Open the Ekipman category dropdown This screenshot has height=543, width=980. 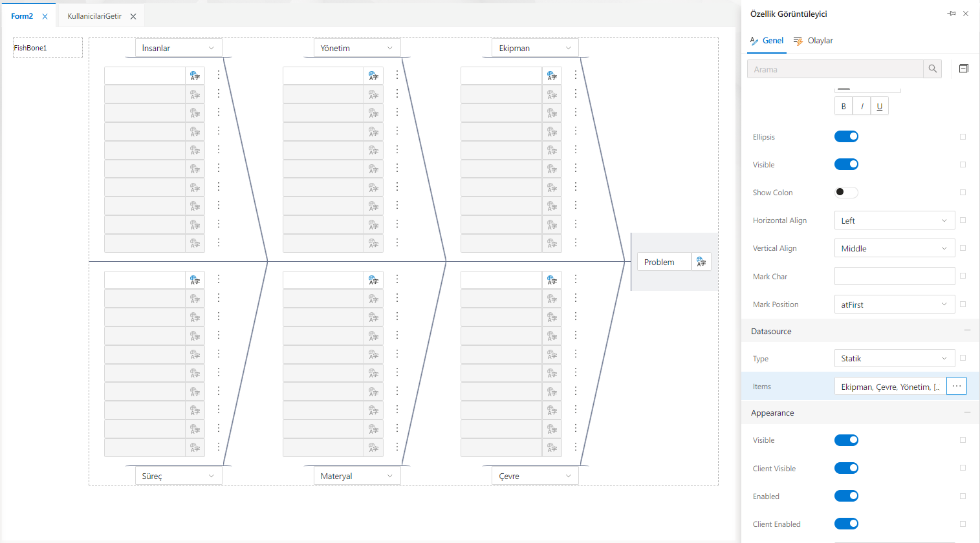536,48
